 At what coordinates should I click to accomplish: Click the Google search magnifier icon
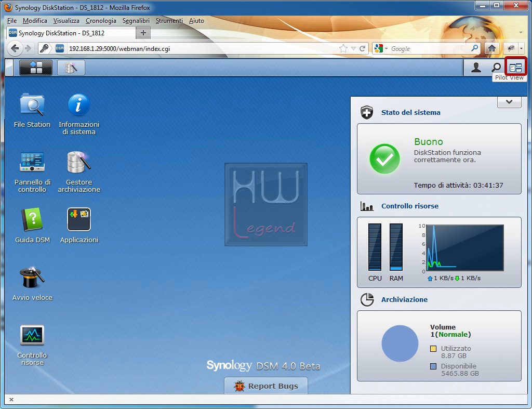point(475,48)
